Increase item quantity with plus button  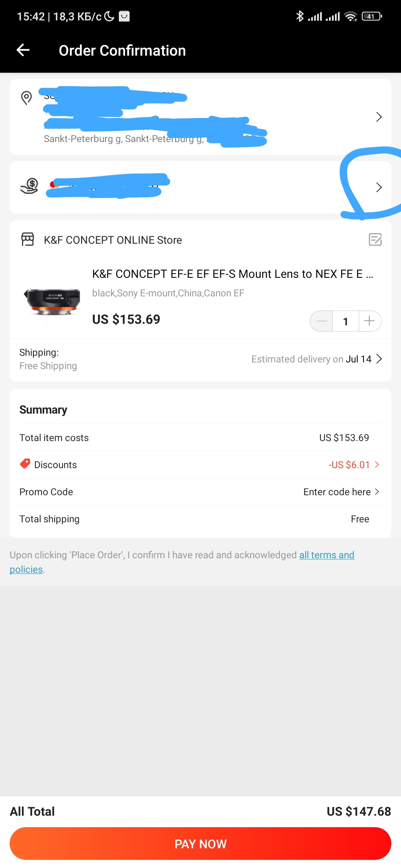(369, 321)
